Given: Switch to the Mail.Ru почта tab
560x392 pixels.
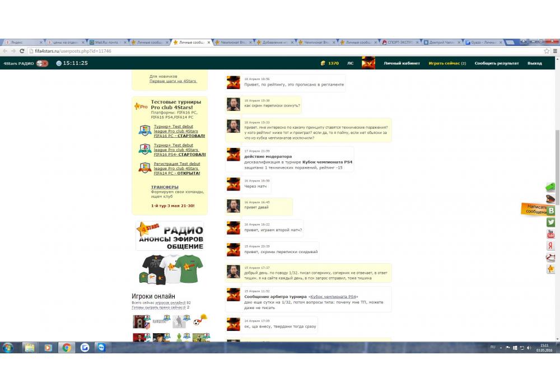Looking at the screenshot, I should tap(106, 42).
